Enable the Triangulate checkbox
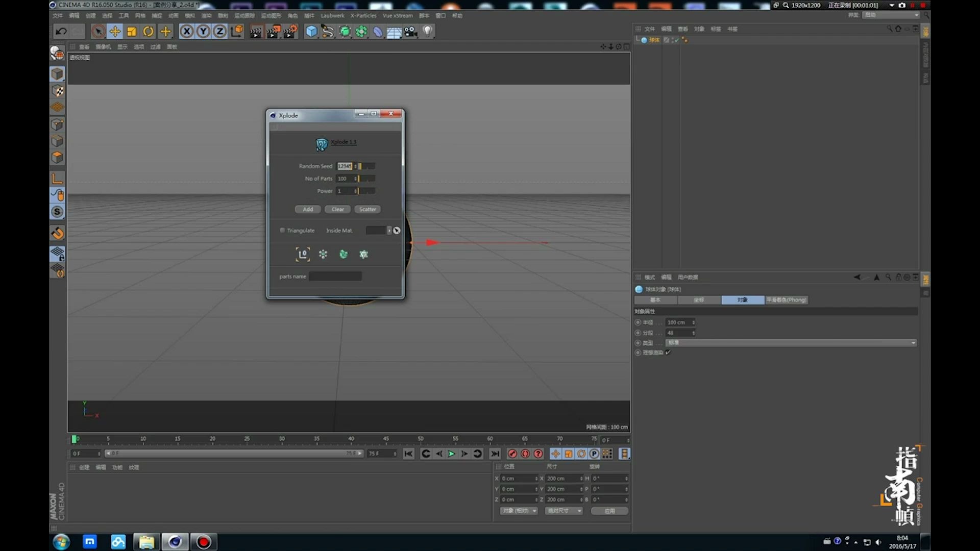Image resolution: width=980 pixels, height=551 pixels. (282, 231)
